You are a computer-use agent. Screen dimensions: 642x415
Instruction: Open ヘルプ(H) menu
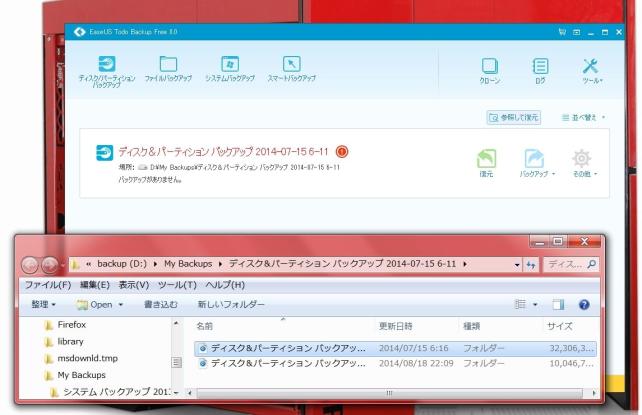[x=225, y=285]
